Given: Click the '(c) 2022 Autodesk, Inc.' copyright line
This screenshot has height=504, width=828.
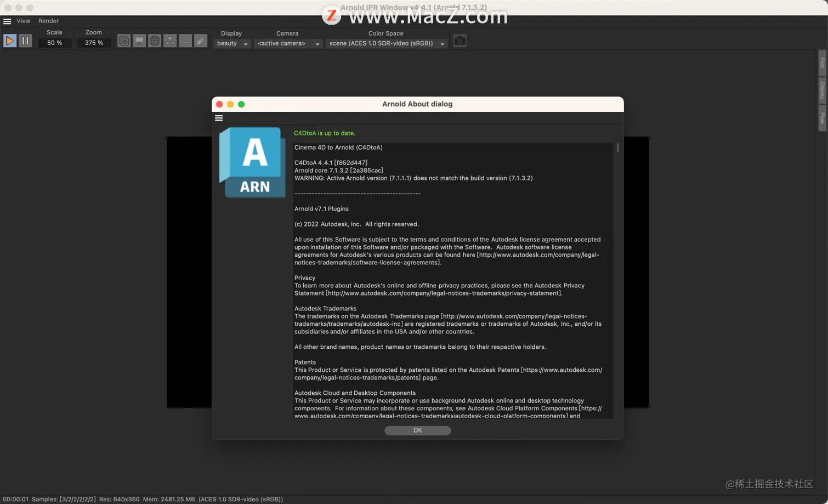Looking at the screenshot, I should tap(356, 224).
